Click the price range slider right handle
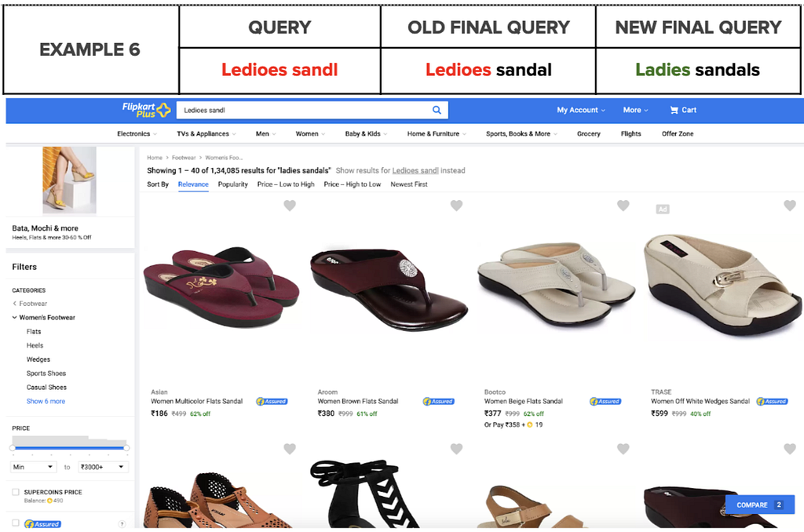 [126, 448]
